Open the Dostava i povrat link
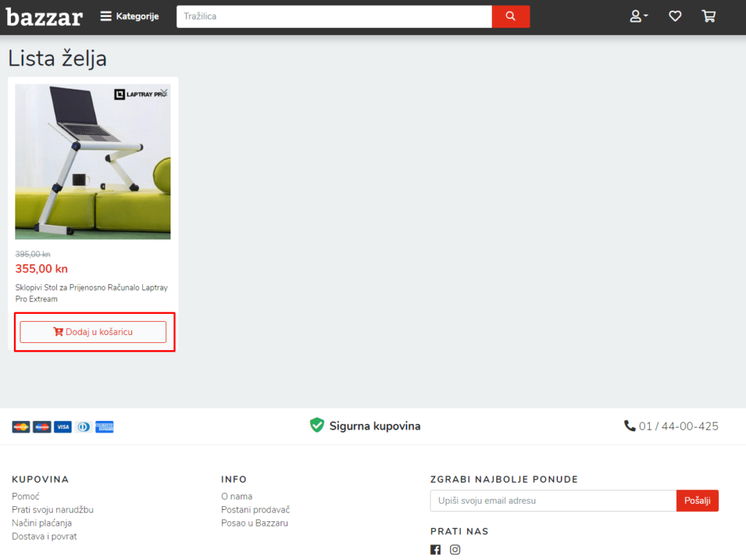The width and height of the screenshot is (746, 560). (x=44, y=537)
